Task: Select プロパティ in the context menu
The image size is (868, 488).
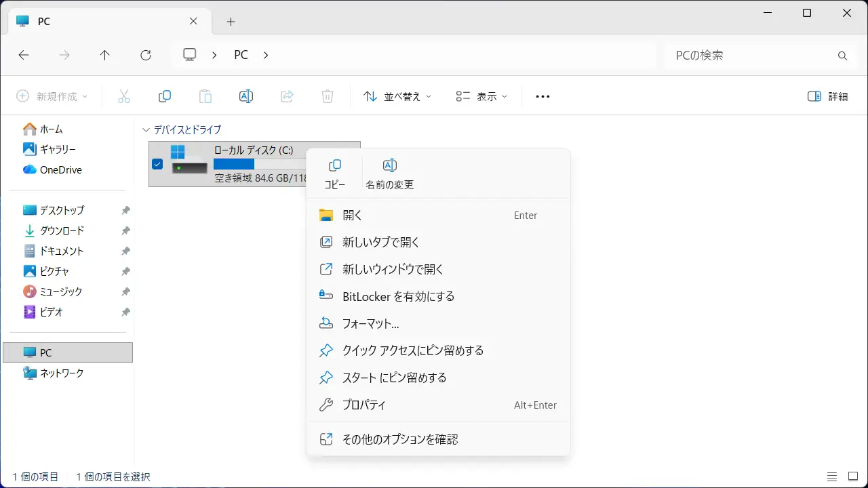Action: (364, 405)
